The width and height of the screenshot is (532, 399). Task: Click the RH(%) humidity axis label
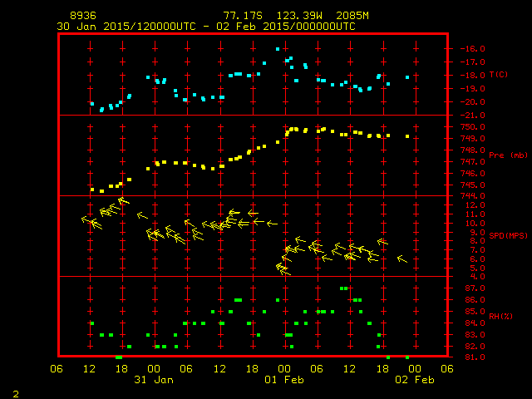500,316
